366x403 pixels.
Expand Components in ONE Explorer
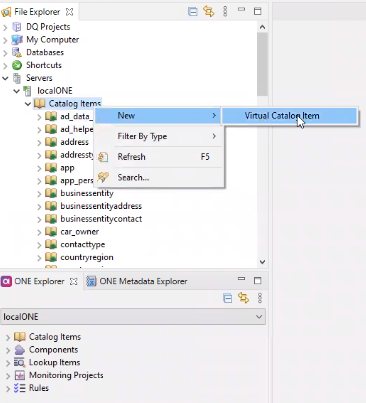tap(8, 350)
